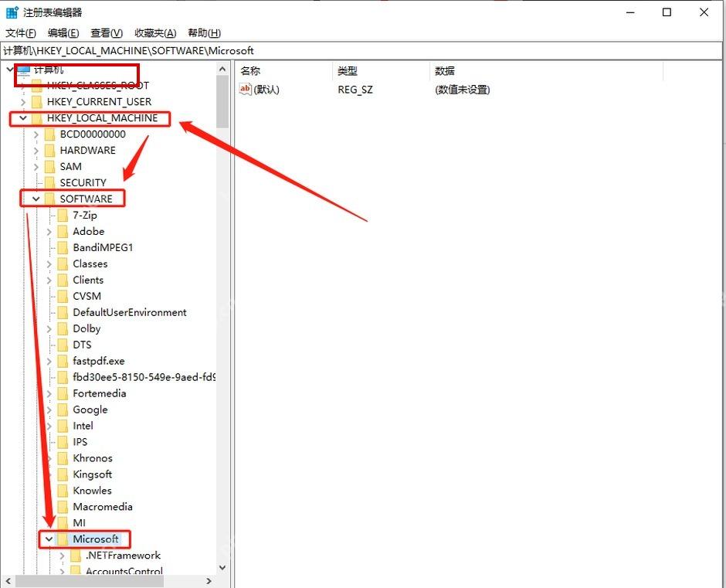Image resolution: width=726 pixels, height=588 pixels.
Task: Click the Macromedia folder icon
Action: coord(63,507)
